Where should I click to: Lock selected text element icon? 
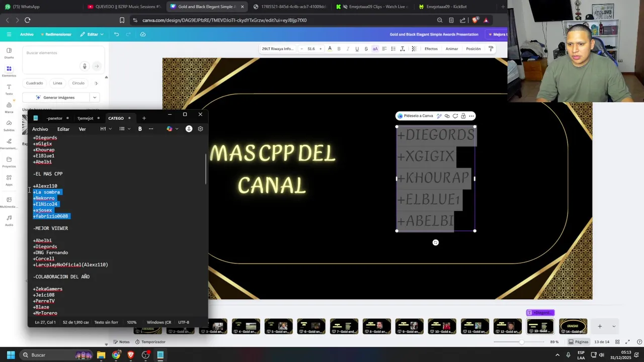click(x=463, y=116)
